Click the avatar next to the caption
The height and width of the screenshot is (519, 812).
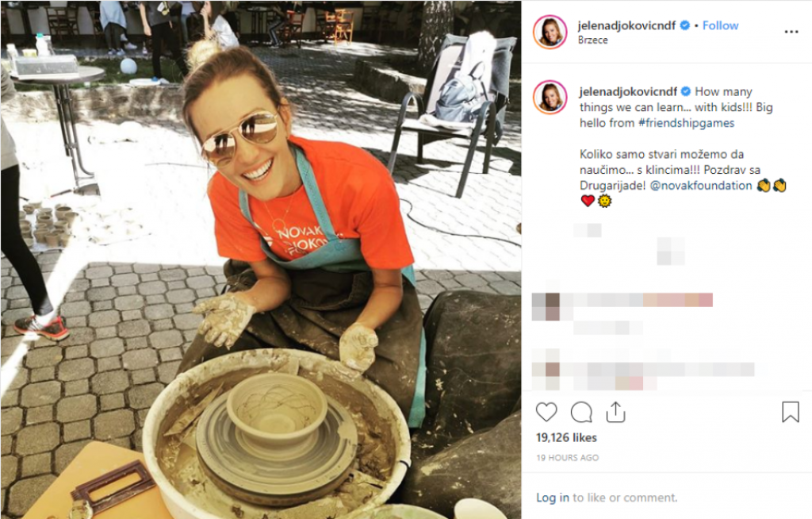pos(550,97)
